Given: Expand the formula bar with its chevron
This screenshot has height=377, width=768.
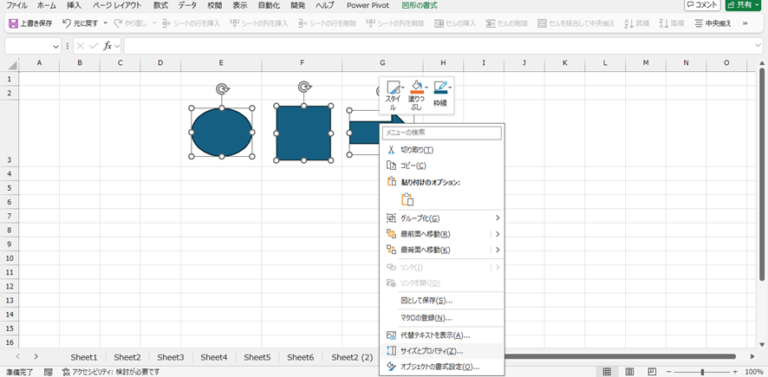Looking at the screenshot, I should pyautogui.click(x=758, y=46).
